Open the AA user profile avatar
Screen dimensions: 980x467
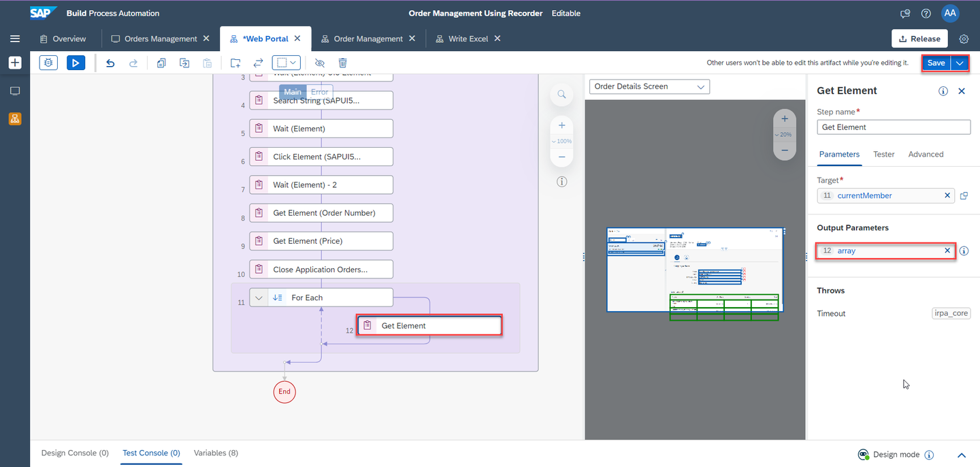(950, 13)
